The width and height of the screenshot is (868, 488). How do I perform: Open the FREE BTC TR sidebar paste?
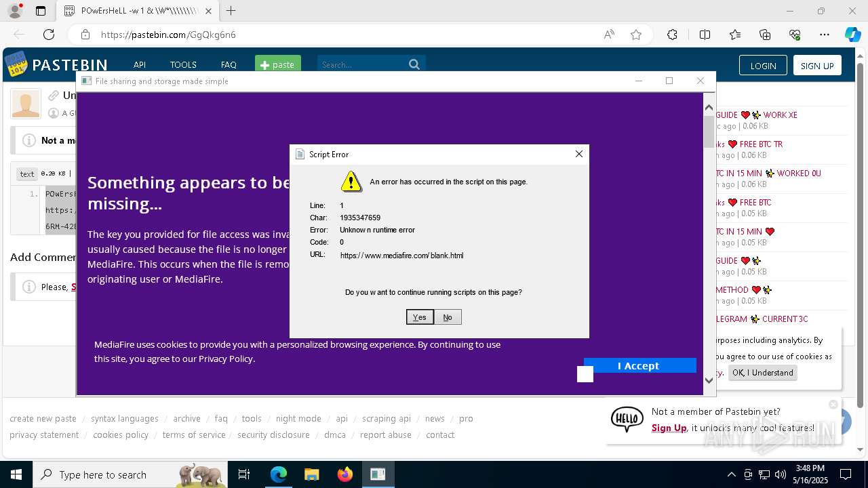point(749,144)
